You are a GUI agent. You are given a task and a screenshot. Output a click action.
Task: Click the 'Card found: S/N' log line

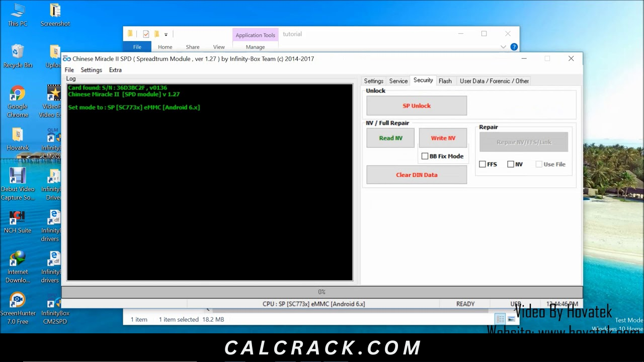117,87
